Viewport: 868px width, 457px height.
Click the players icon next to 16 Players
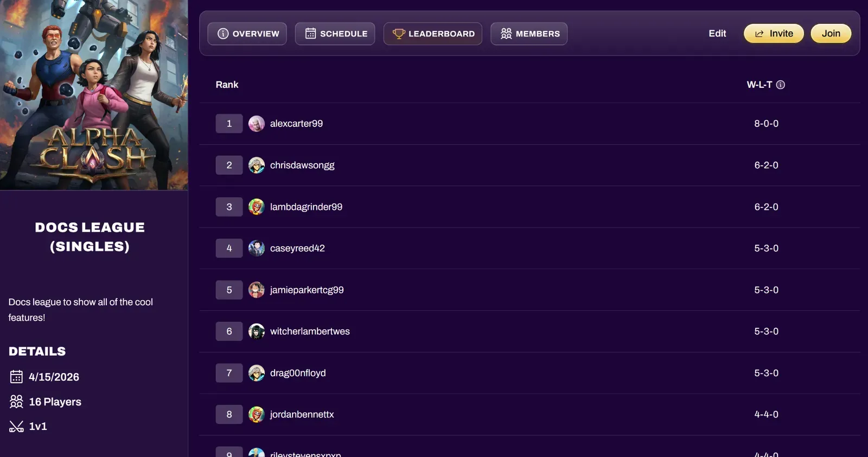click(15, 401)
